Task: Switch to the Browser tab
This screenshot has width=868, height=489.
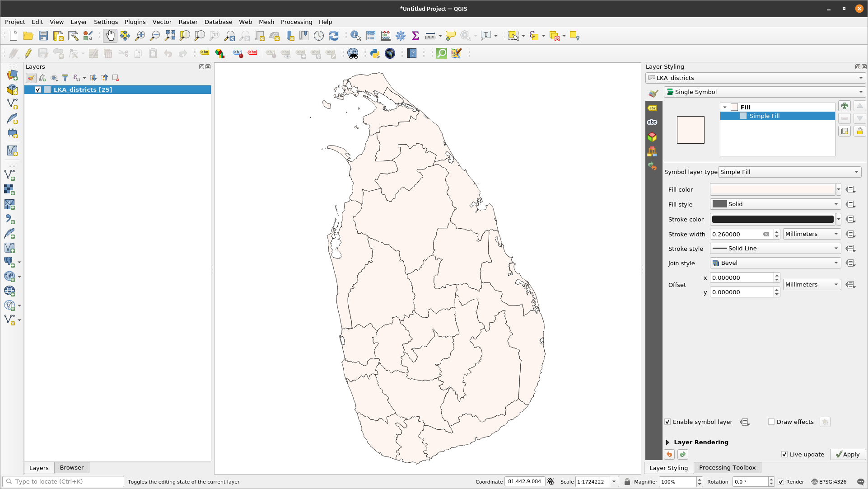Action: [71, 467]
